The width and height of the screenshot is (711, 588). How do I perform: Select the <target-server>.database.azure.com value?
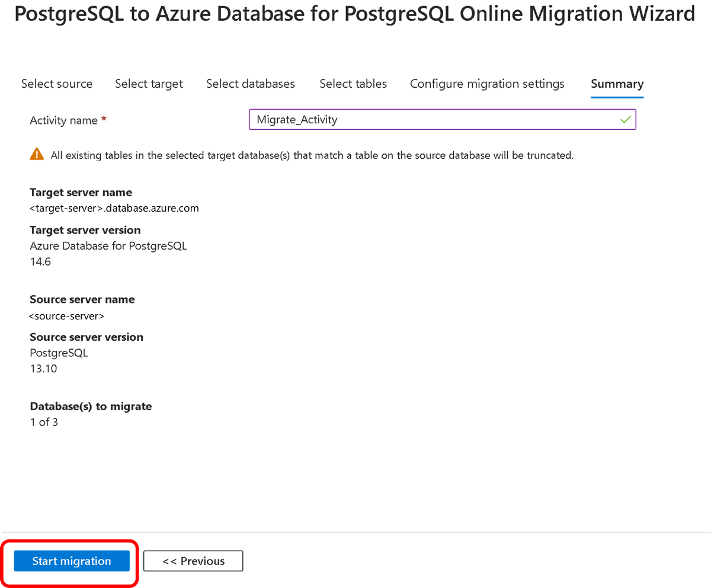click(x=114, y=208)
